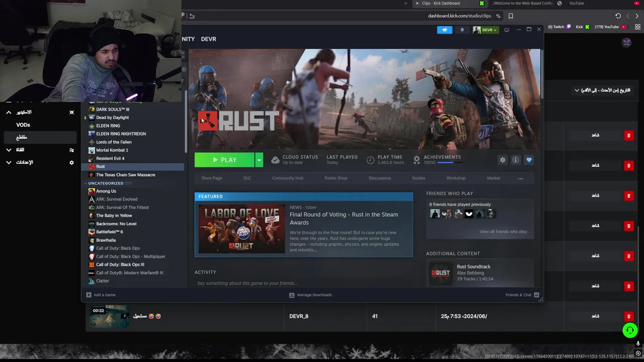Click View all friends who play
The height and width of the screenshot is (362, 644).
(503, 231)
